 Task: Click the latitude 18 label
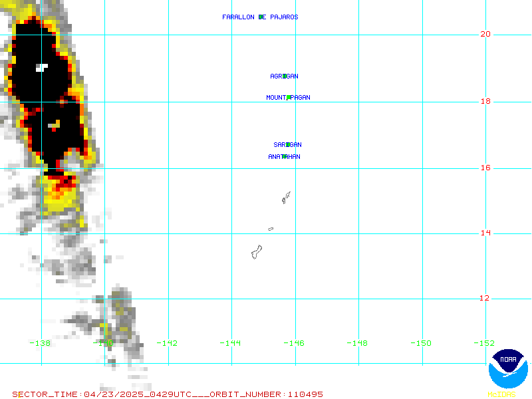[485, 102]
